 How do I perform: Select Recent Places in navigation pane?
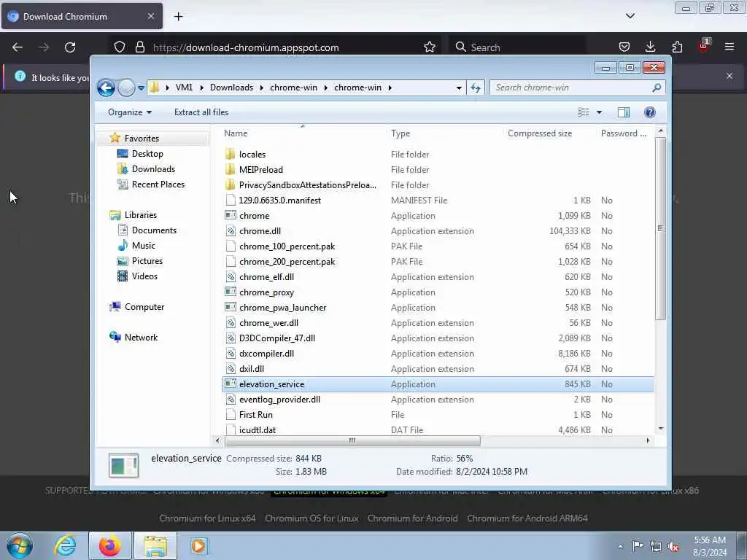(158, 184)
